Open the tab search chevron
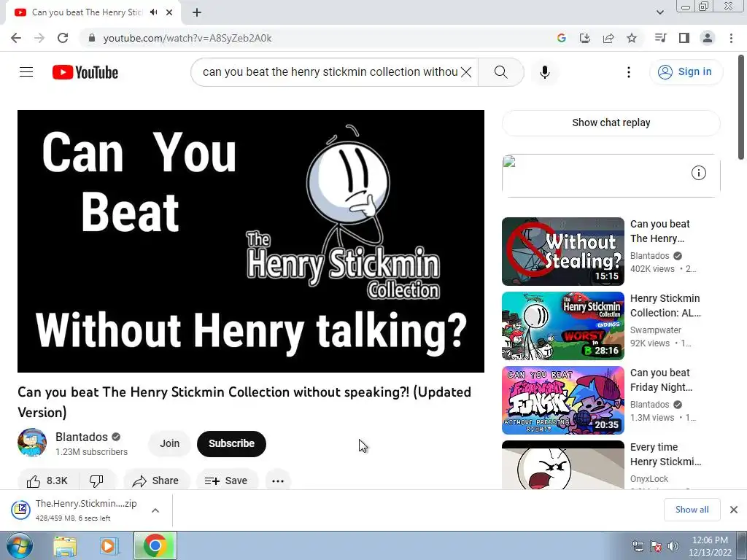This screenshot has width=747, height=560. coord(659,12)
